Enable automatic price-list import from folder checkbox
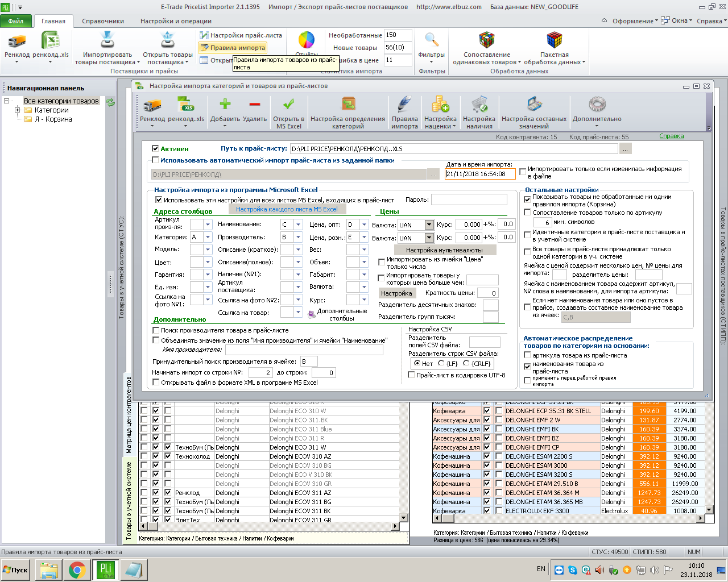The width and height of the screenshot is (728, 582). 156,160
